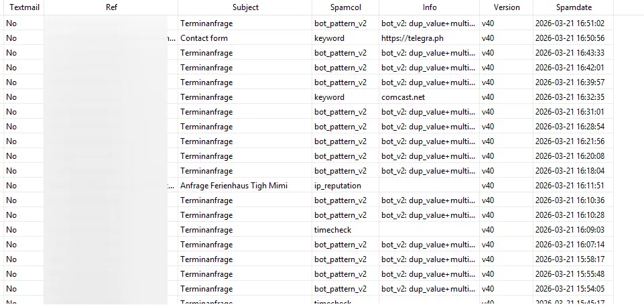
Task: Click the ip_reputation spamcol cell
Action: click(338, 186)
